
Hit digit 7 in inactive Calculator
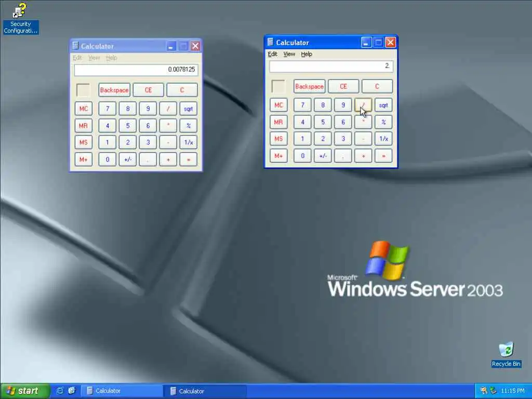(107, 109)
